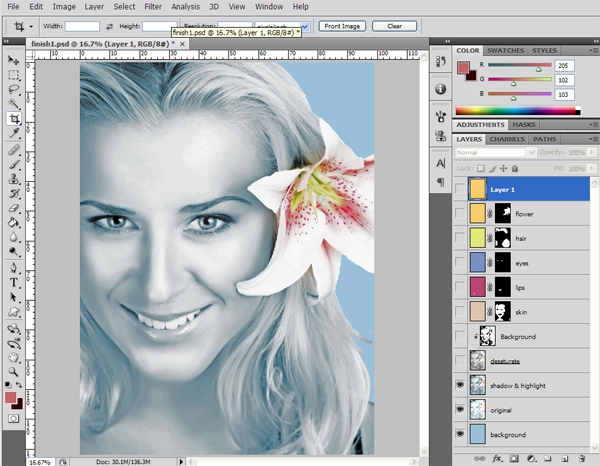Select the Path Selection tool
600x466 pixels.
13,297
